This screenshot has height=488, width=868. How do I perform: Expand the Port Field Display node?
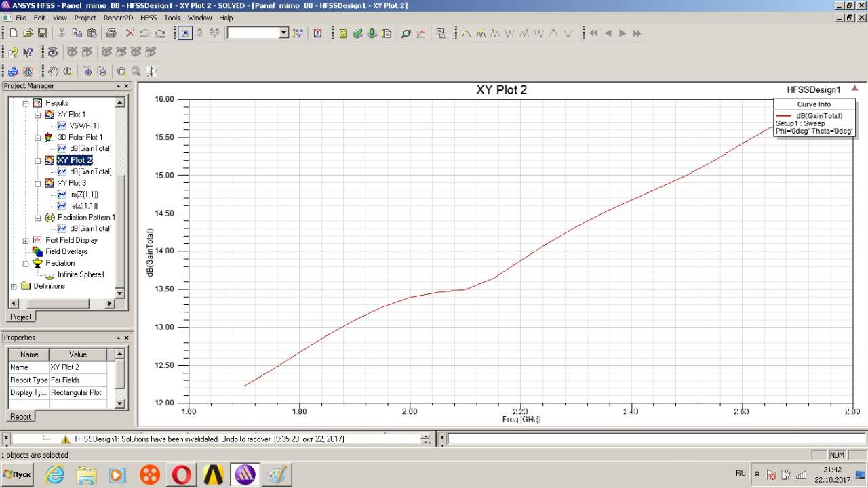(x=26, y=241)
